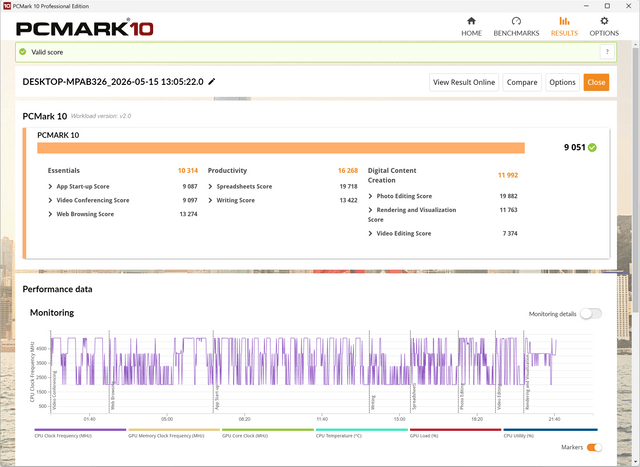640x467 pixels.
Task: Click the Spreadsheets marker in the chart
Action: click(414, 396)
